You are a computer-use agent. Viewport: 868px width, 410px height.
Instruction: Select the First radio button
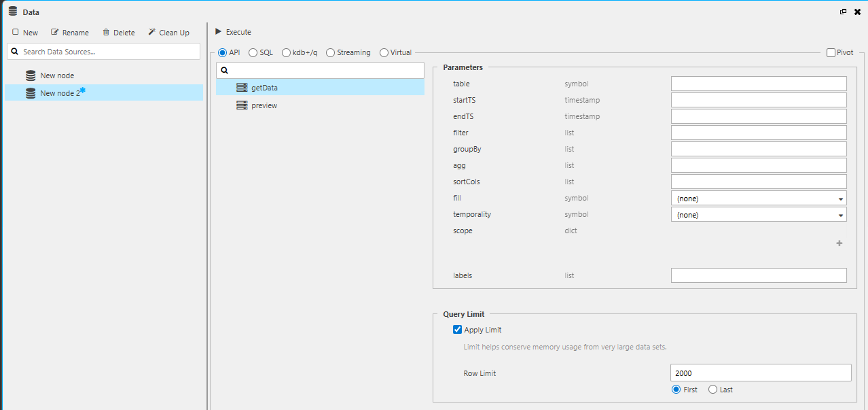(676, 390)
